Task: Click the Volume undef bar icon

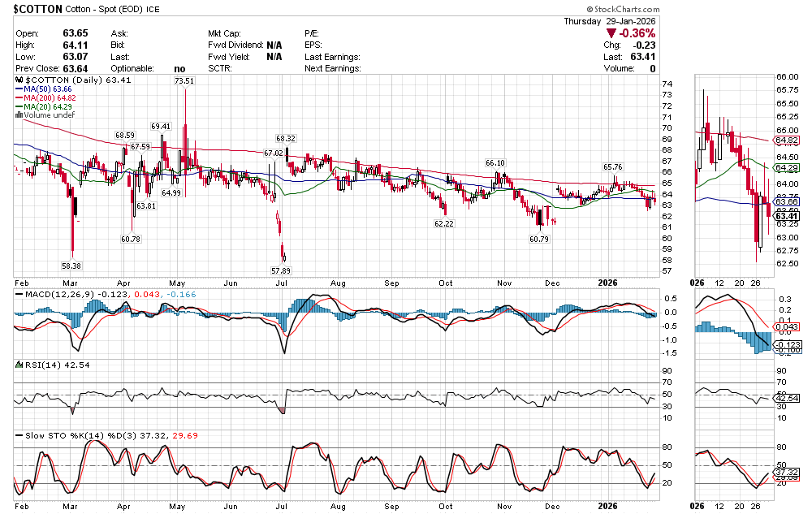Action: [x=19, y=116]
